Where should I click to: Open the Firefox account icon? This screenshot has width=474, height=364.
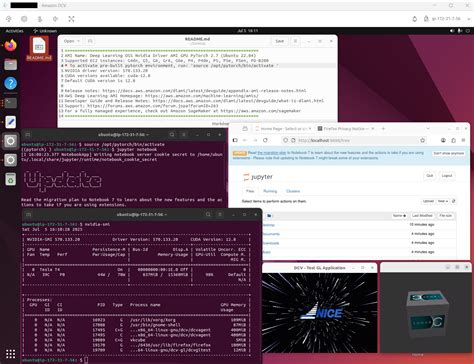click(x=443, y=140)
